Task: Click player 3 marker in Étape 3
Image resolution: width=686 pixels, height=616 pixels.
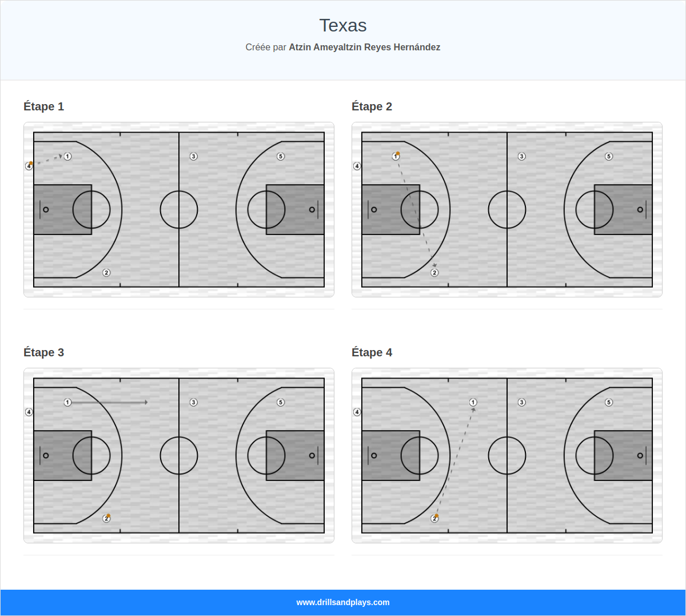Action: [193, 401]
